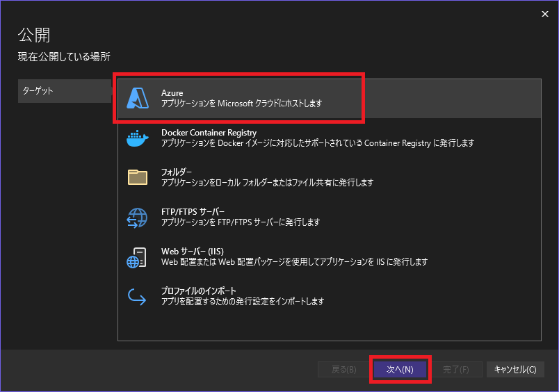Click the FTP/FTPS globe icon
This screenshot has width=559, height=392.
137,218
